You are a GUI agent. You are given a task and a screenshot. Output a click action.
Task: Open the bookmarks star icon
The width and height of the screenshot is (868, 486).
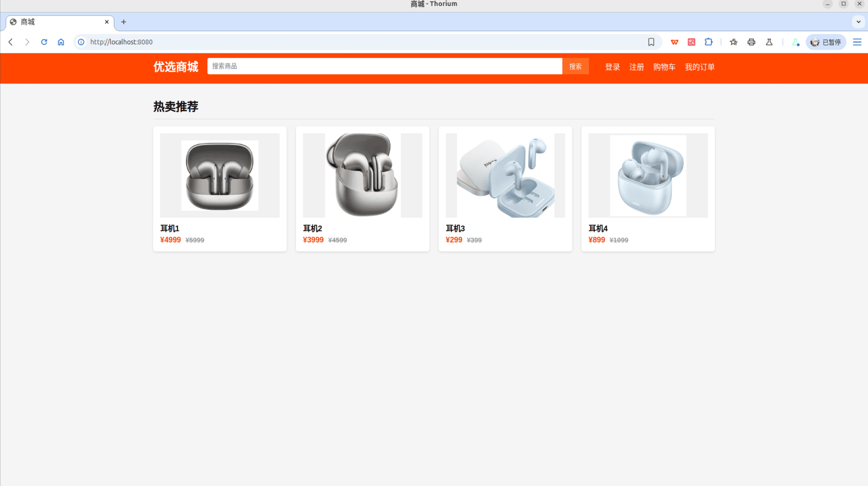[x=733, y=42]
